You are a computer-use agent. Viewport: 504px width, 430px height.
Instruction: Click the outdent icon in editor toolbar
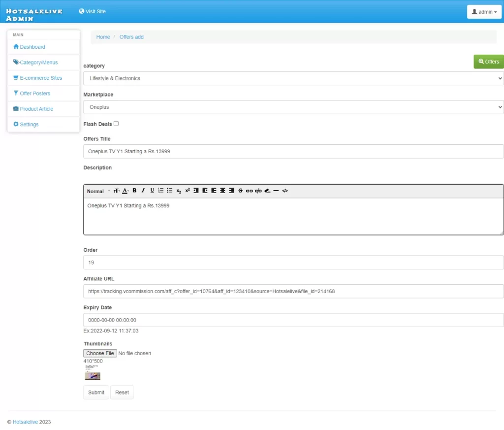pyautogui.click(x=196, y=191)
